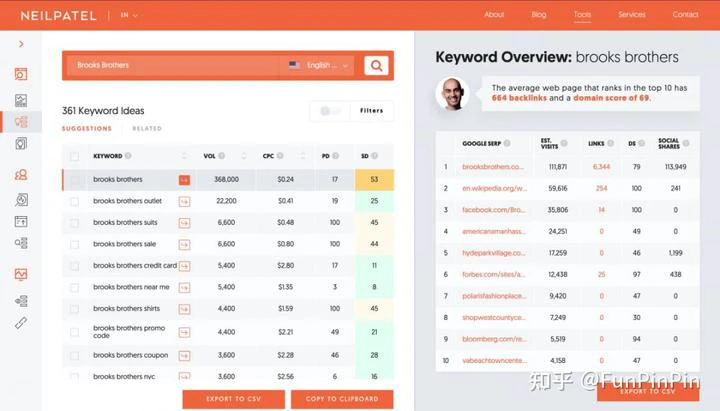Open bloomberg.com SERP result link
The height and width of the screenshot is (411, 720).
(x=494, y=339)
